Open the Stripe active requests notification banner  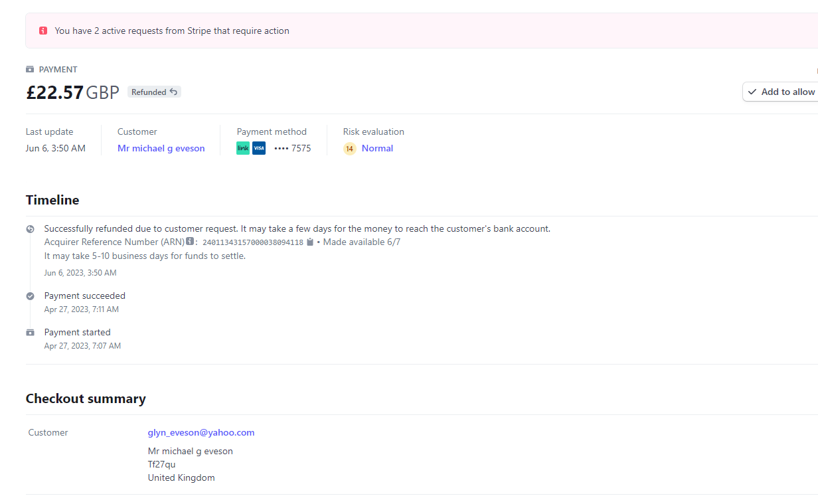point(171,31)
